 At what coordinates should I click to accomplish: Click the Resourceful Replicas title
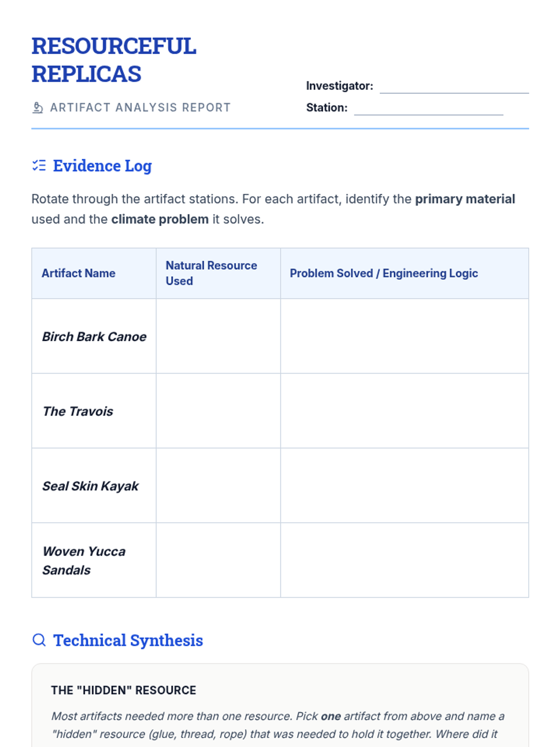click(114, 60)
